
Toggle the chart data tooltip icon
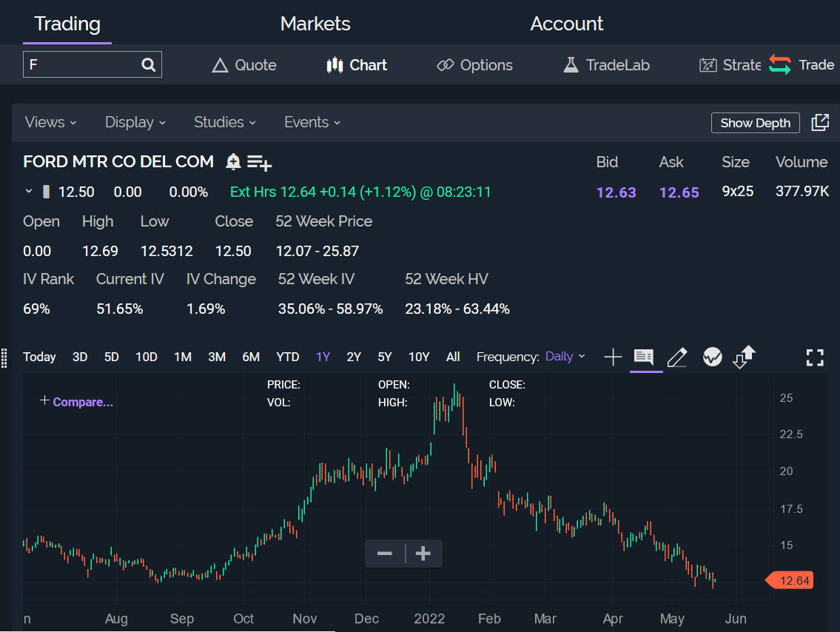(x=644, y=357)
